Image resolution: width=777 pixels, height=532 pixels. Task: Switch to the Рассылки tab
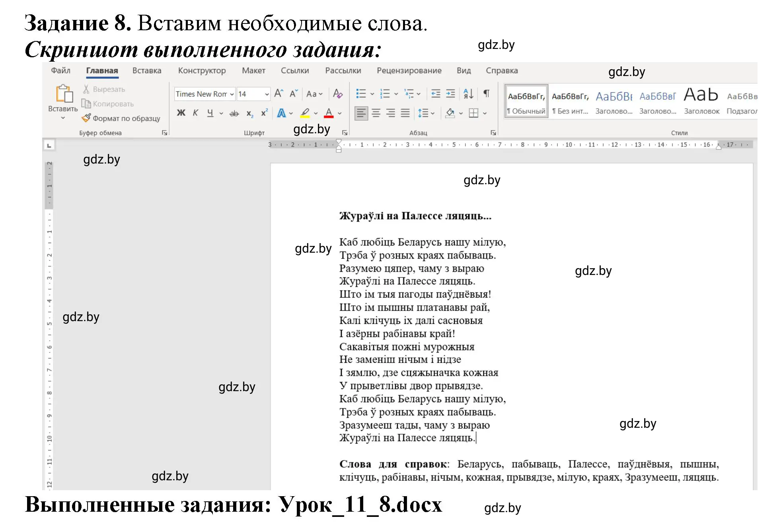[343, 70]
